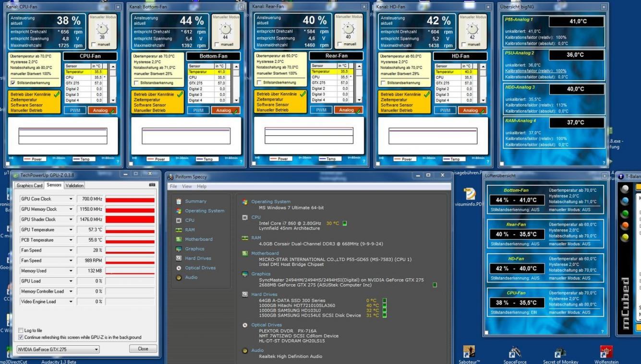Click PWM button in CPU-Fan window
641x364 pixels.
click(75, 110)
